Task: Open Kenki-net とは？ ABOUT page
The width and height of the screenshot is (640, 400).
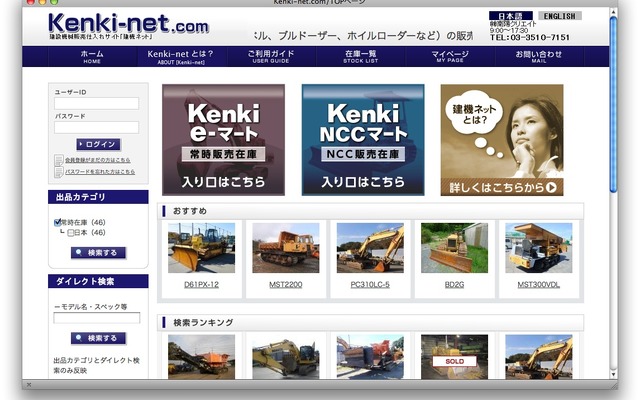Action: pos(181,56)
